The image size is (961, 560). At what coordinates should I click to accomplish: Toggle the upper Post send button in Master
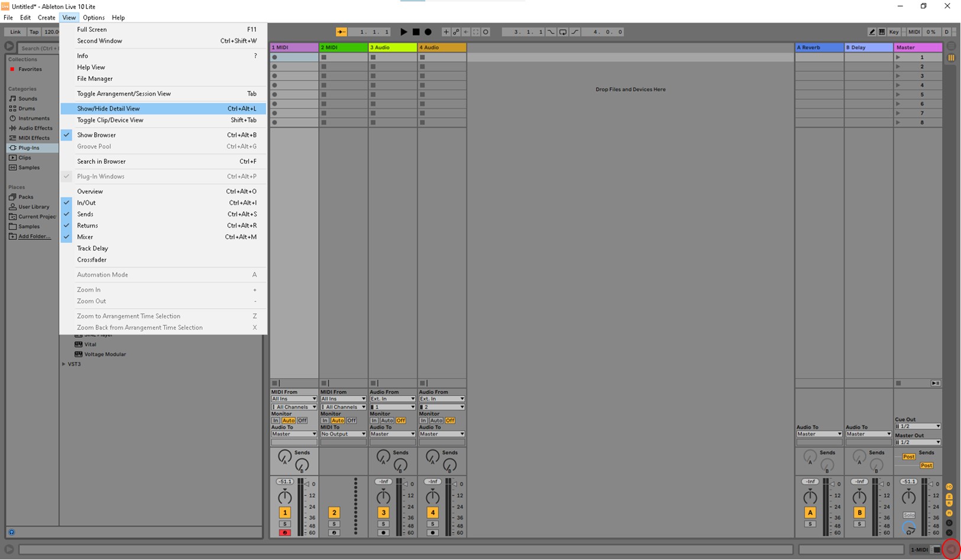click(x=909, y=457)
